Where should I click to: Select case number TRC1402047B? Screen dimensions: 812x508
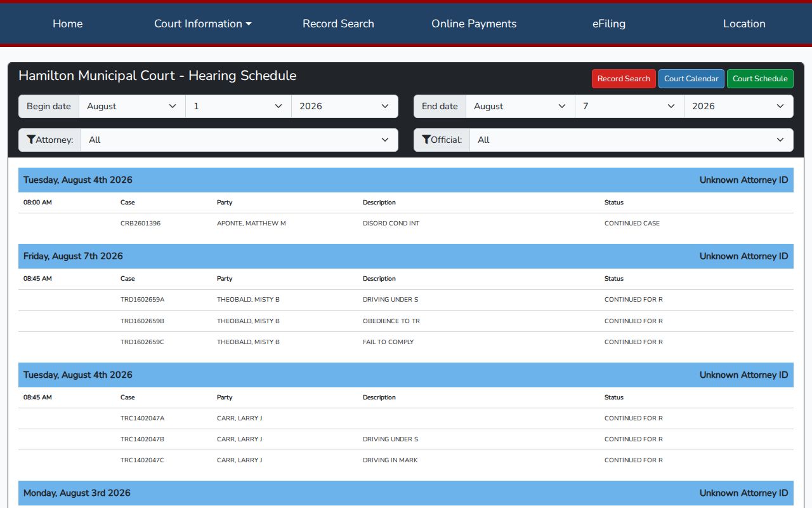pos(142,439)
